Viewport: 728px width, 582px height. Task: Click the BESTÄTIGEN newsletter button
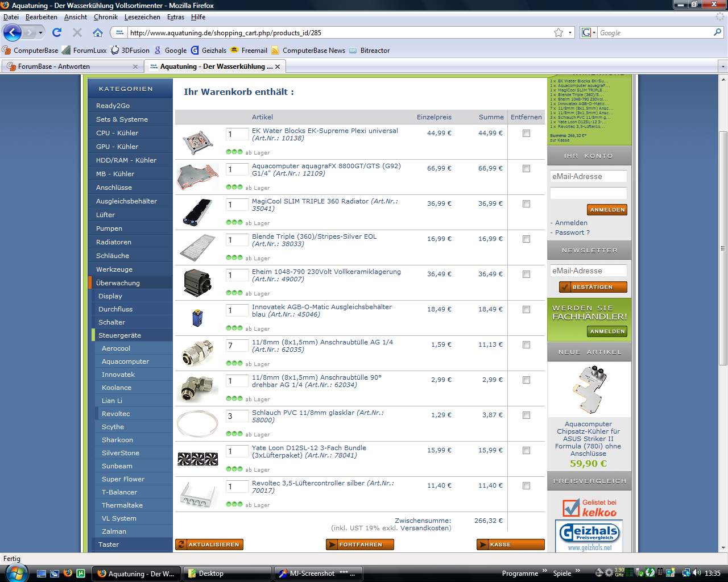click(x=593, y=287)
